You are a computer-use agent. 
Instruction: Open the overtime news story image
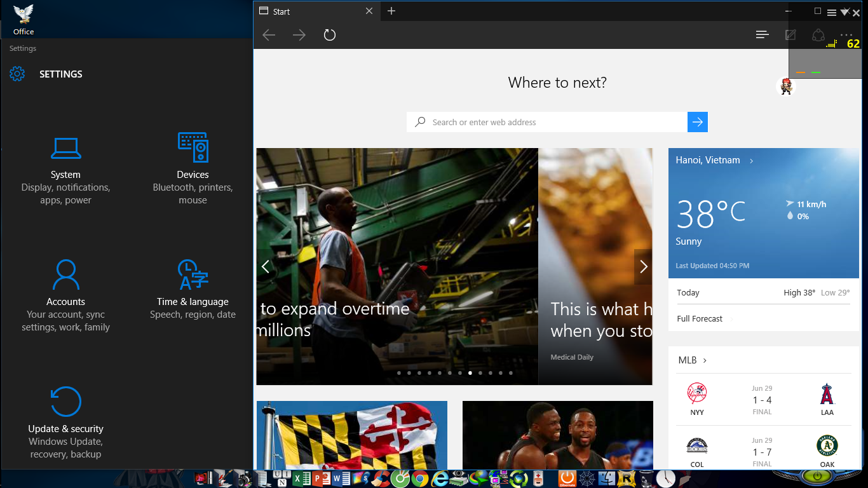pos(397,267)
